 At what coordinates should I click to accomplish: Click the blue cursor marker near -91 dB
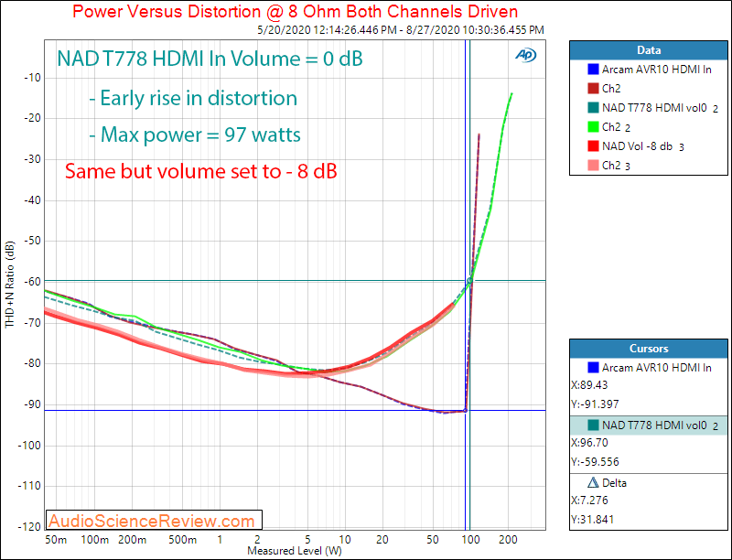[x=465, y=411]
